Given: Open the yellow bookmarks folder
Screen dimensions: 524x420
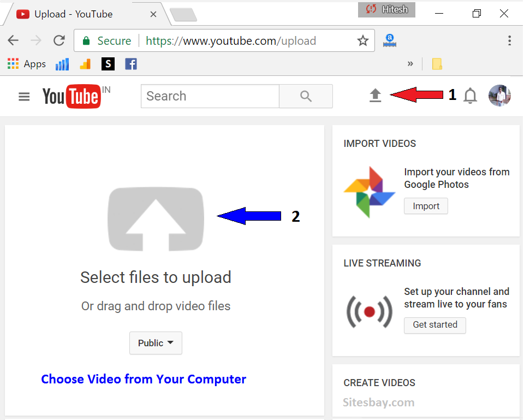Looking at the screenshot, I should coord(437,63).
